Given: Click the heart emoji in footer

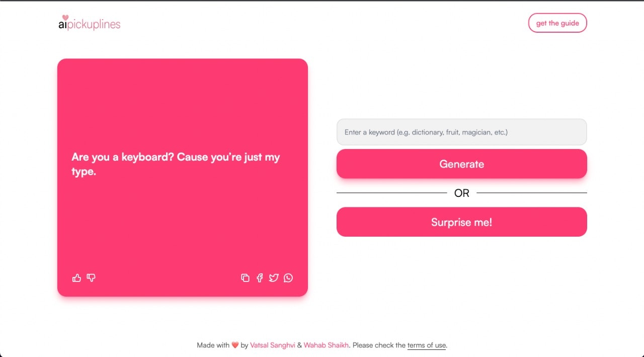Looking at the screenshot, I should 235,345.
